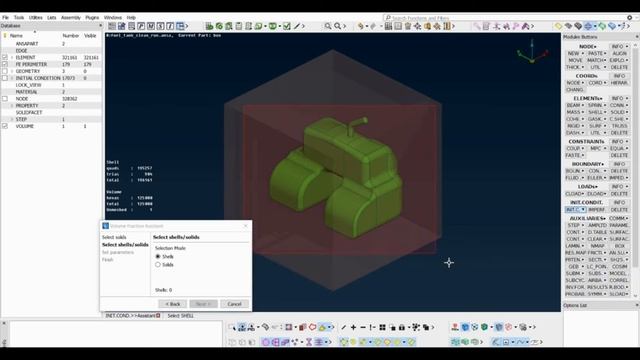Click the hourglass-shaped icon in lower toolbar row
The image size is (640, 360).
coord(309,342)
